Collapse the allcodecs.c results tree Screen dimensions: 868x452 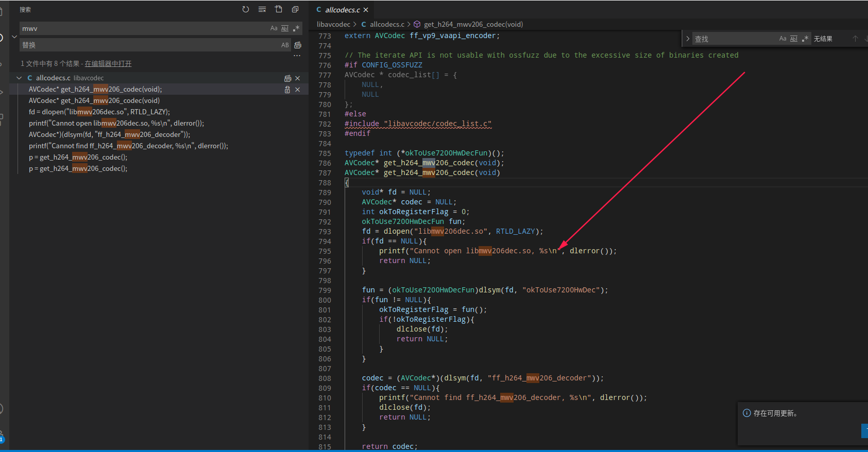click(19, 78)
